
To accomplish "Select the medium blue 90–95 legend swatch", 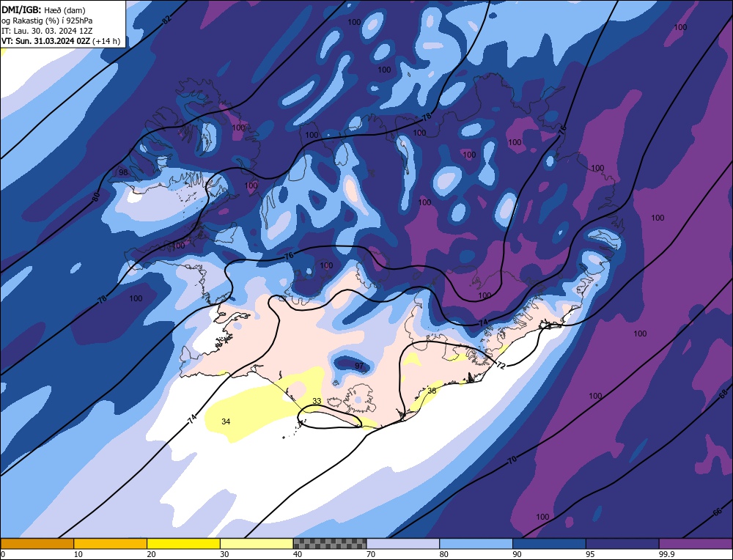I will point(549,543).
